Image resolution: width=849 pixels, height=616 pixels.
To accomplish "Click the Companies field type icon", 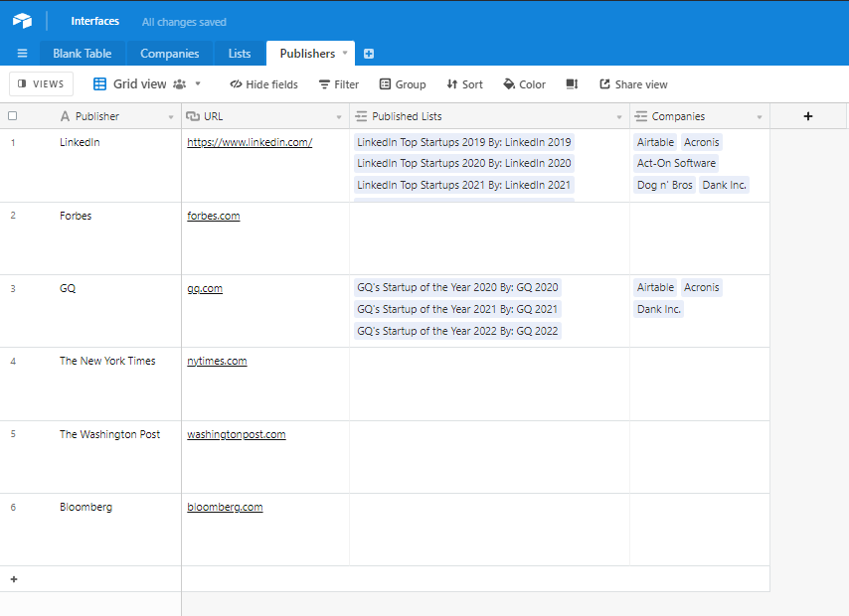I will pos(641,116).
